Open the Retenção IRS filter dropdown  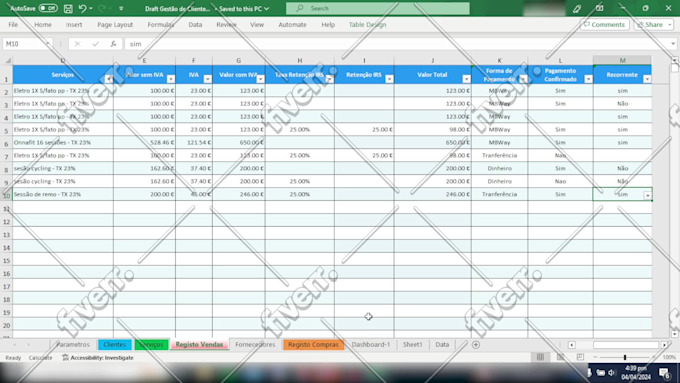tap(389, 79)
